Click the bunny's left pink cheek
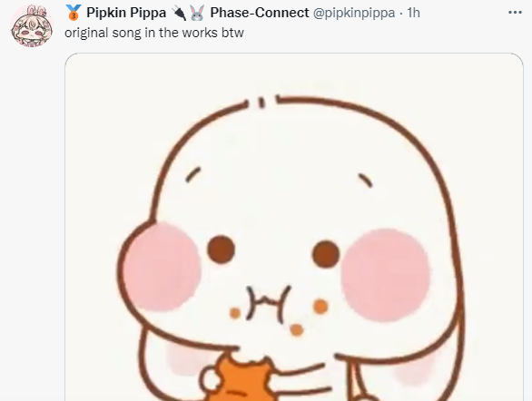 [162, 267]
